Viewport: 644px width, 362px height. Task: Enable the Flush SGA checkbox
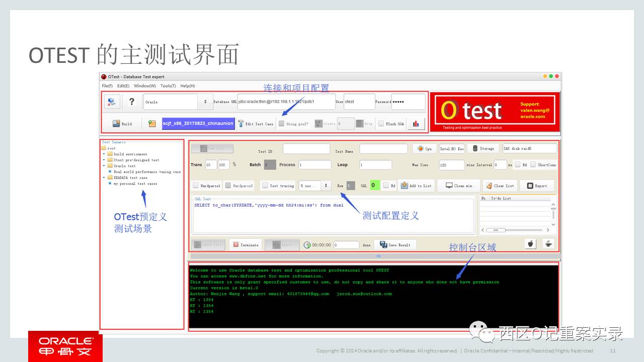point(381,124)
